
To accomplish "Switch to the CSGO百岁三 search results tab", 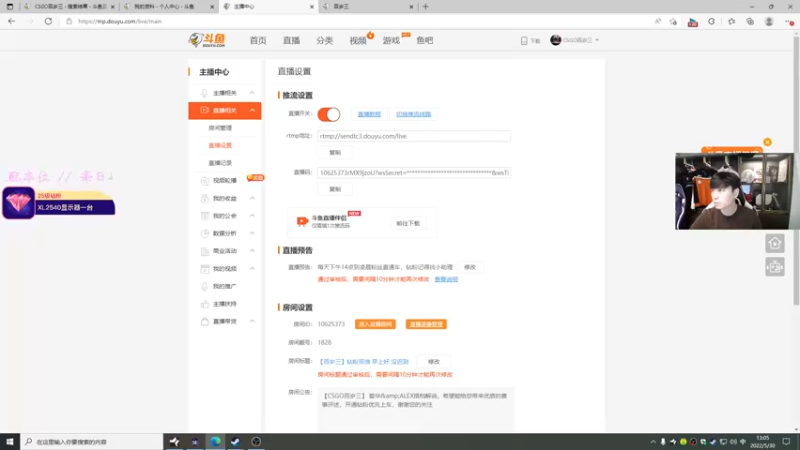I will click(69, 7).
